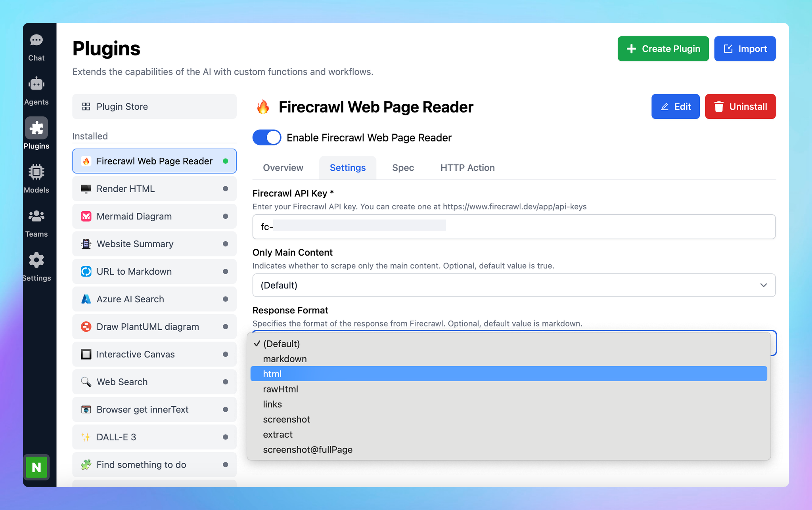Open Settings gear in left sidebar
The height and width of the screenshot is (510, 812).
[x=36, y=260]
